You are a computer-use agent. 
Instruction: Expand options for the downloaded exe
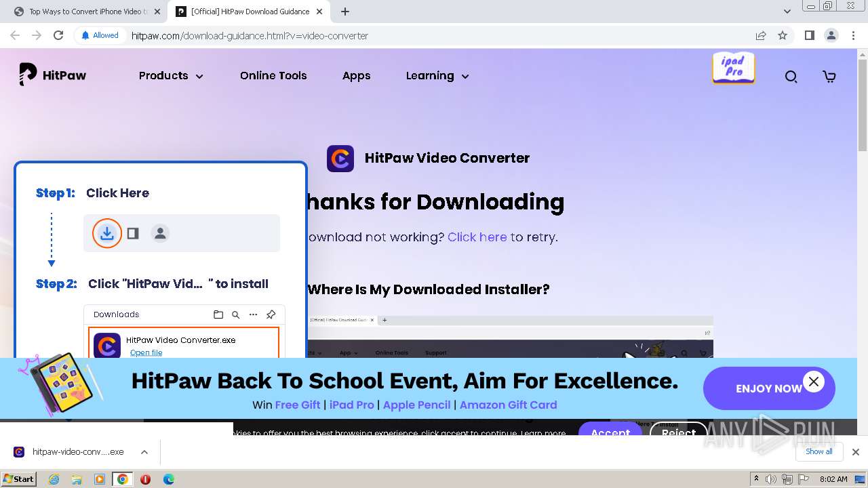[x=144, y=452]
